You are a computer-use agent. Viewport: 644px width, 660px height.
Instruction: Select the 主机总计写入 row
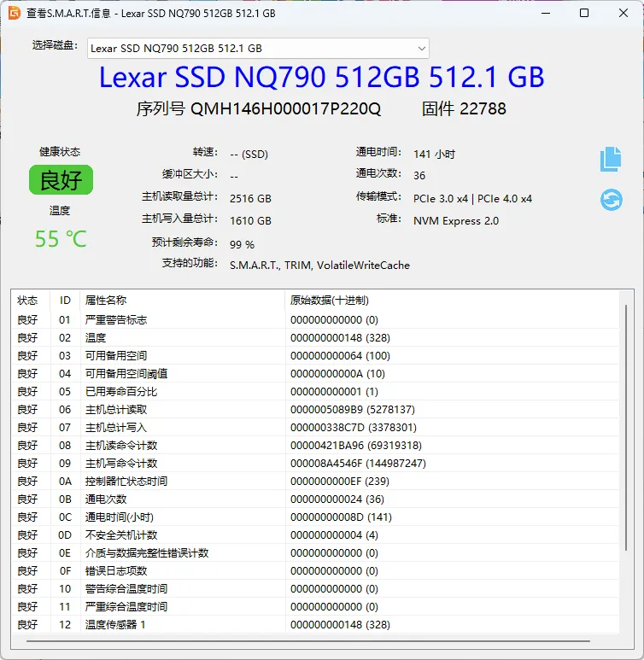(x=315, y=428)
